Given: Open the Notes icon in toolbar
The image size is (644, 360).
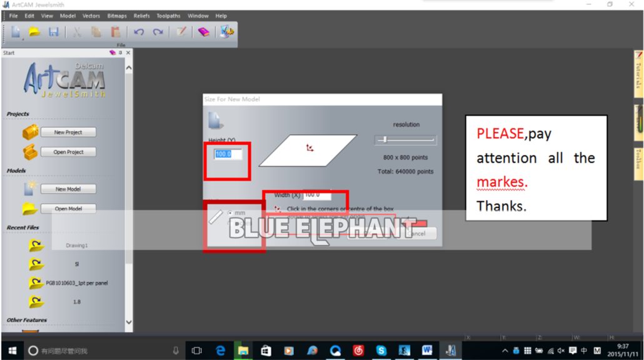Looking at the screenshot, I should point(181,32).
